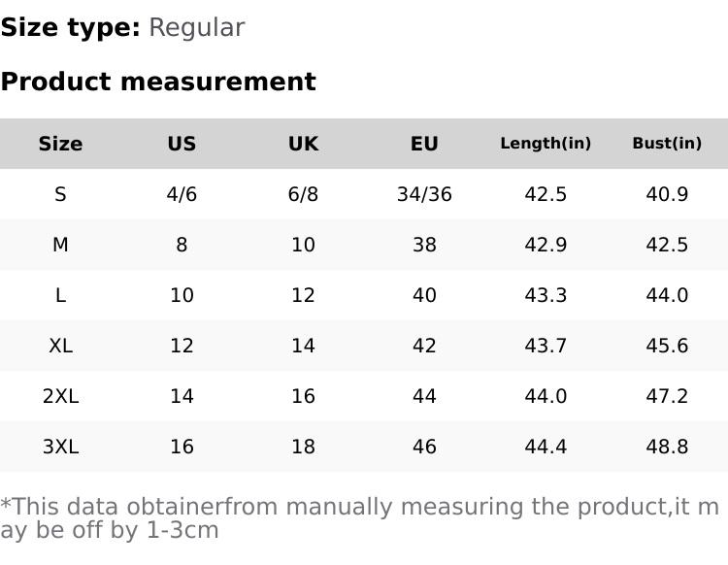Viewport: 728px width, 565px height.
Task: Click the Regular size type value
Action: [x=196, y=27]
